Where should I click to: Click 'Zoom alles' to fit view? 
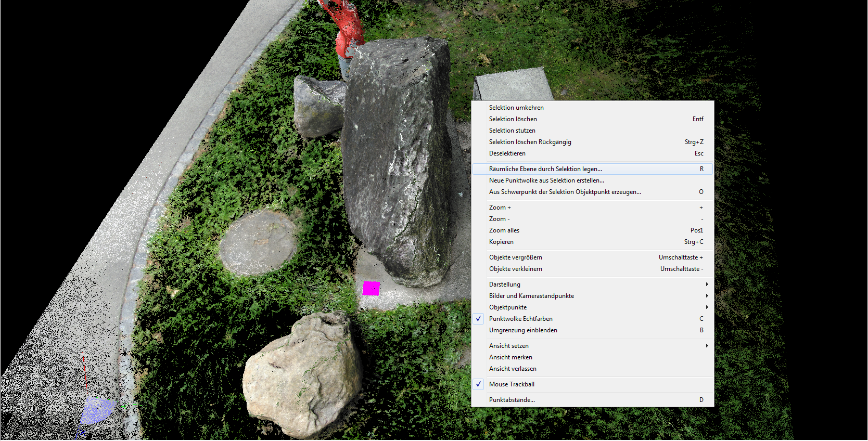[x=504, y=230]
